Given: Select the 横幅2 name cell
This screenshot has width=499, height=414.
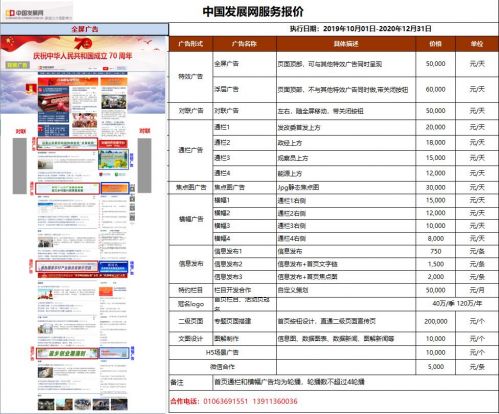Looking at the screenshot, I should (244, 213).
